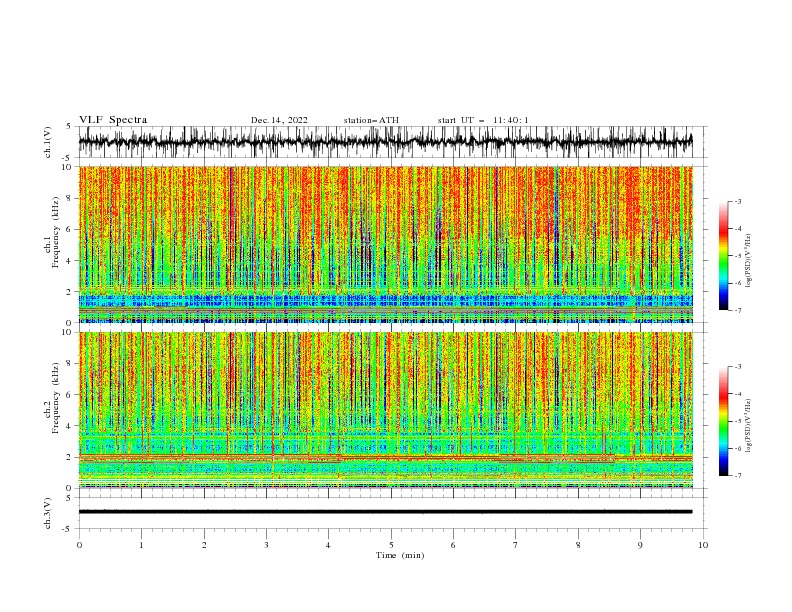
Task: Click the time axis tick label "7"
Action: point(516,545)
